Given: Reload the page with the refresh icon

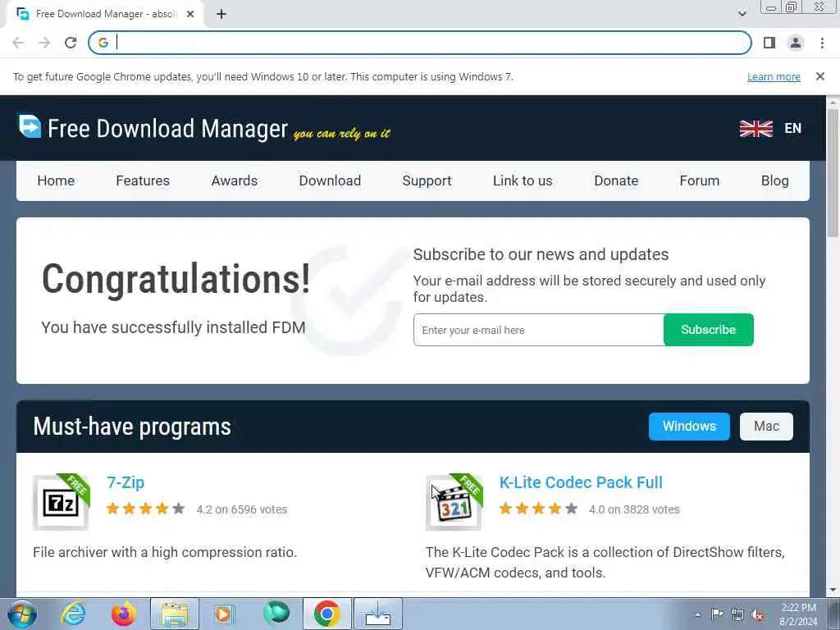Looking at the screenshot, I should [71, 43].
